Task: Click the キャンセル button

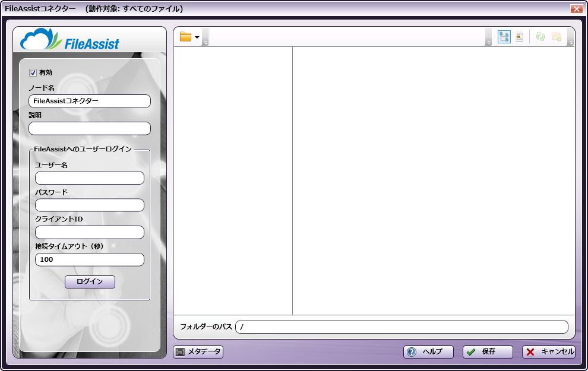Action: 549,352
